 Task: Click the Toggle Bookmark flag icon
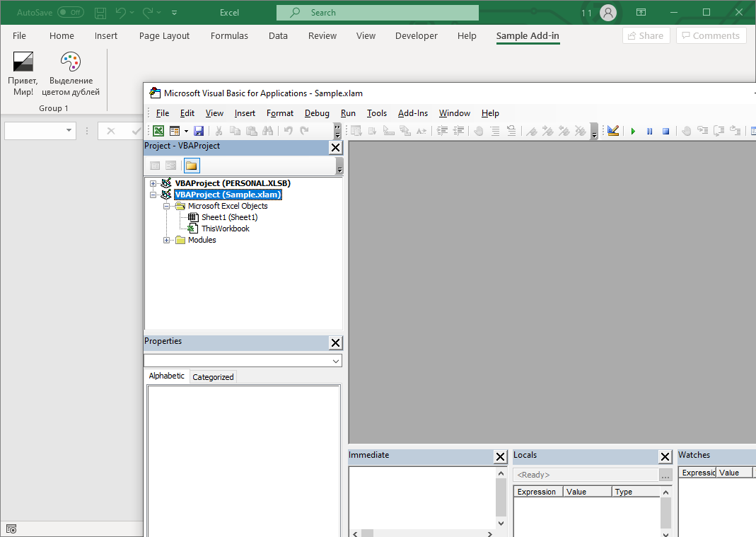pyautogui.click(x=532, y=131)
